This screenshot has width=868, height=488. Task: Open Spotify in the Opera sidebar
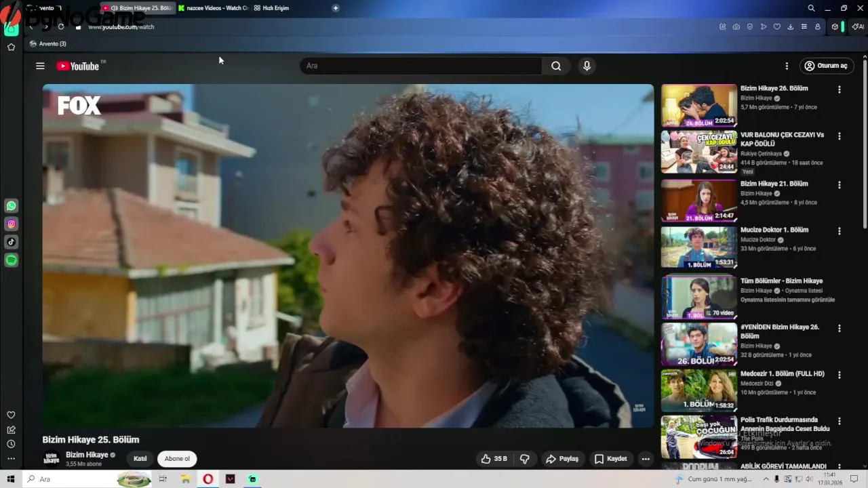coord(11,260)
